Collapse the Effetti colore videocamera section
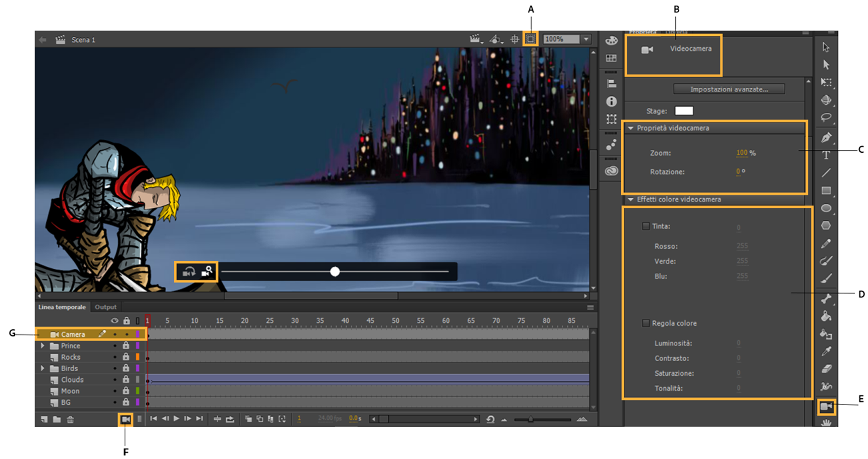 pos(631,200)
